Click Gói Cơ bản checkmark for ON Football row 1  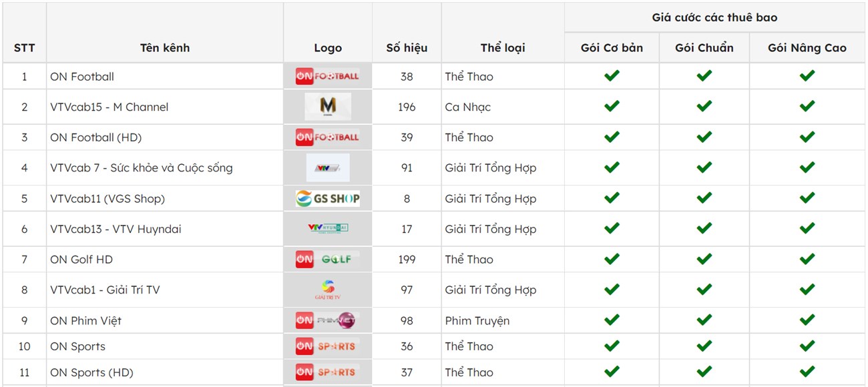612,75
